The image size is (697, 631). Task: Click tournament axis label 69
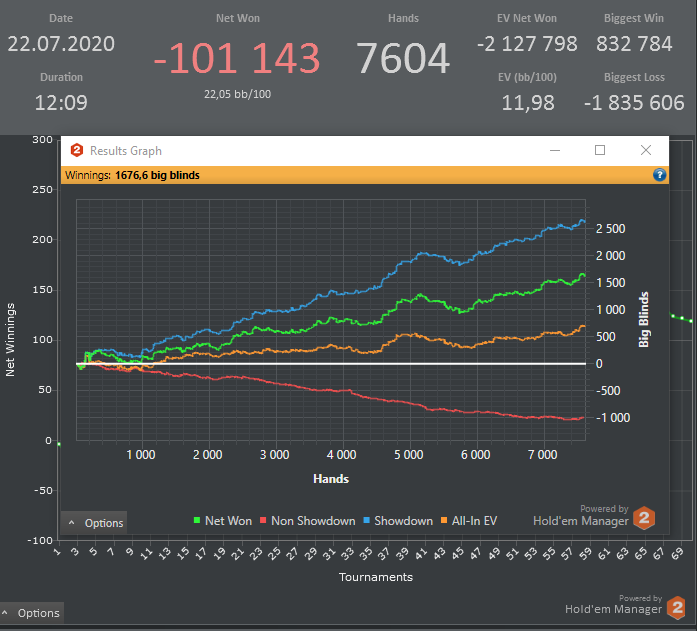click(x=677, y=554)
